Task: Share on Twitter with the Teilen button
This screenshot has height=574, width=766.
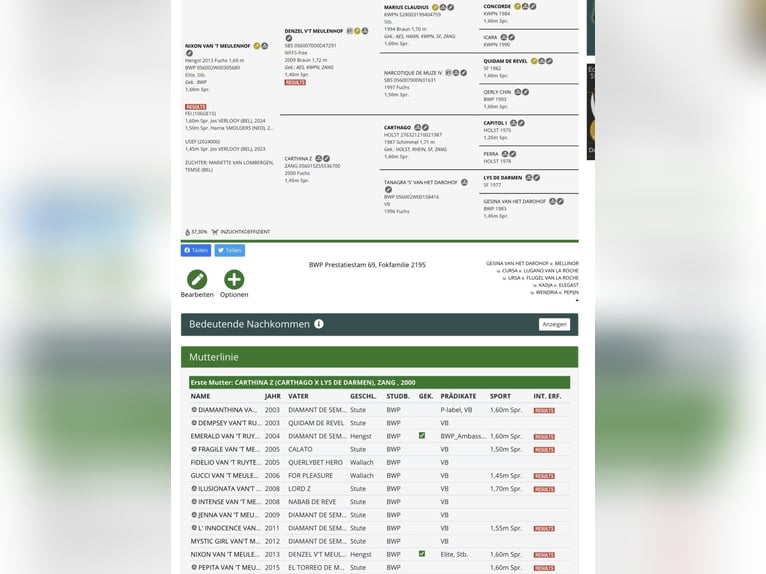Action: click(229, 250)
